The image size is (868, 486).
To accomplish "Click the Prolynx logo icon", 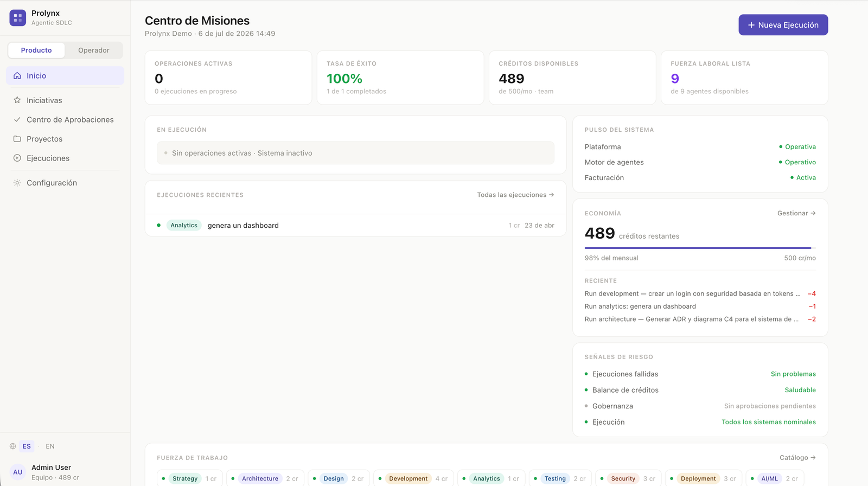I will 18,18.
